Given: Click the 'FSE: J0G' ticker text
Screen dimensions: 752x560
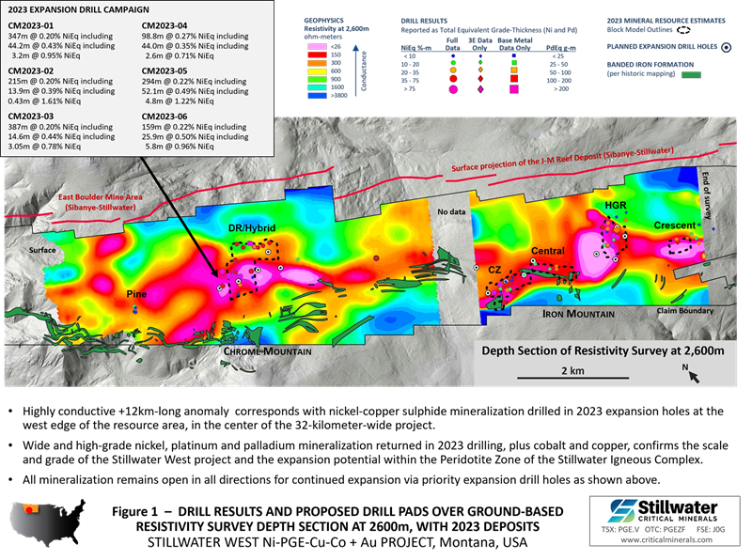Looking at the screenshot, I should (x=709, y=529).
